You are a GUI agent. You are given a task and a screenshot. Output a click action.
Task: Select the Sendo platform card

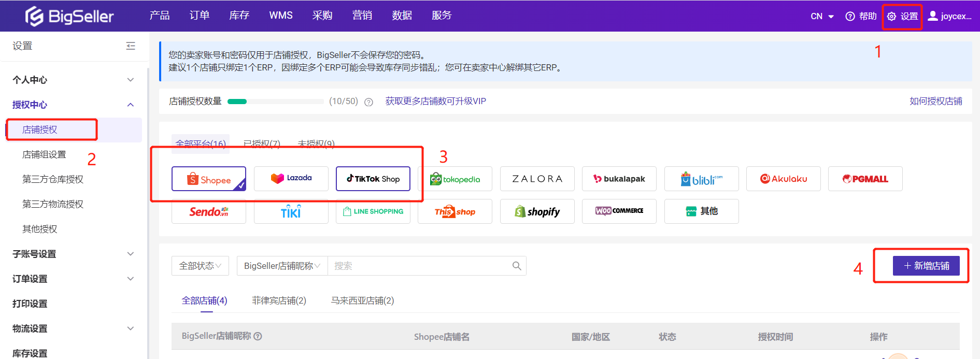click(209, 211)
